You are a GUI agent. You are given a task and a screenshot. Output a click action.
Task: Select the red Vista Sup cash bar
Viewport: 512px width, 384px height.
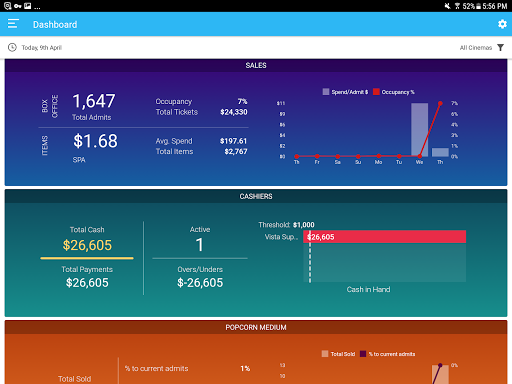(x=385, y=237)
